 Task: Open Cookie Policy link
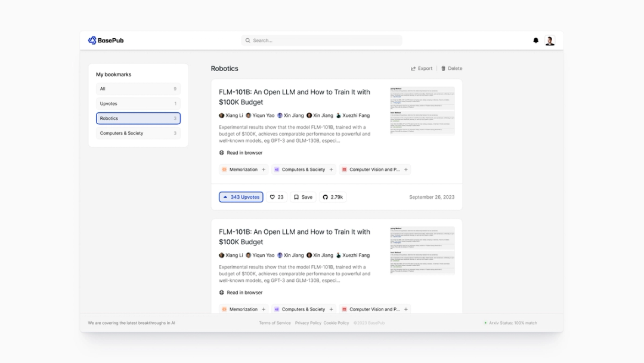pos(336,323)
